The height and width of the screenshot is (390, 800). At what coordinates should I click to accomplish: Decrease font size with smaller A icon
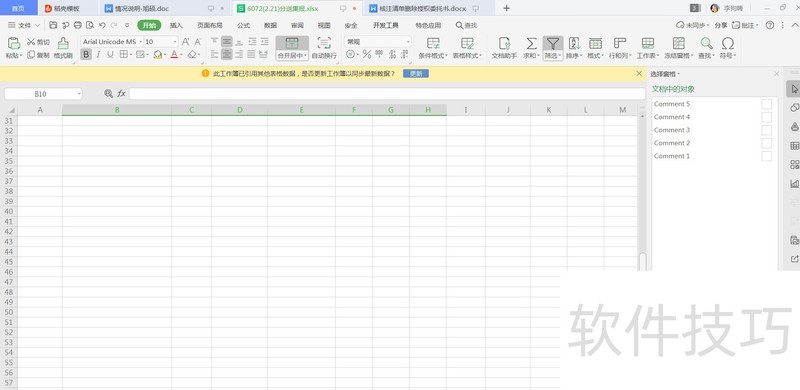(x=198, y=42)
